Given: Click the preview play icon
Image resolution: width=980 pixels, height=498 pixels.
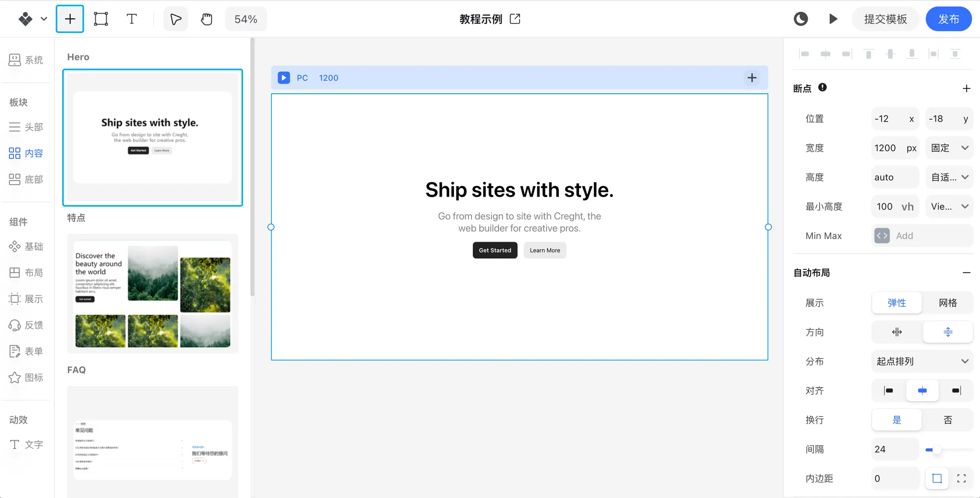Looking at the screenshot, I should pyautogui.click(x=833, y=19).
